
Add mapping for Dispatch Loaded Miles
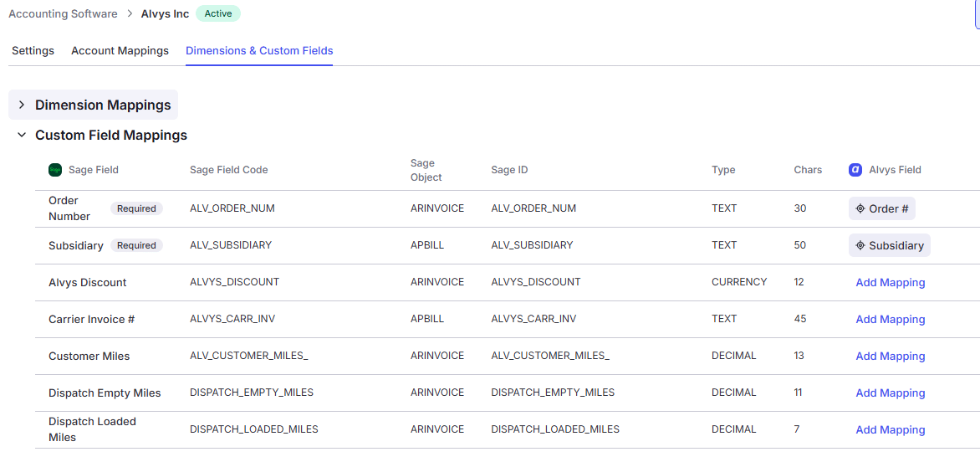890,430
